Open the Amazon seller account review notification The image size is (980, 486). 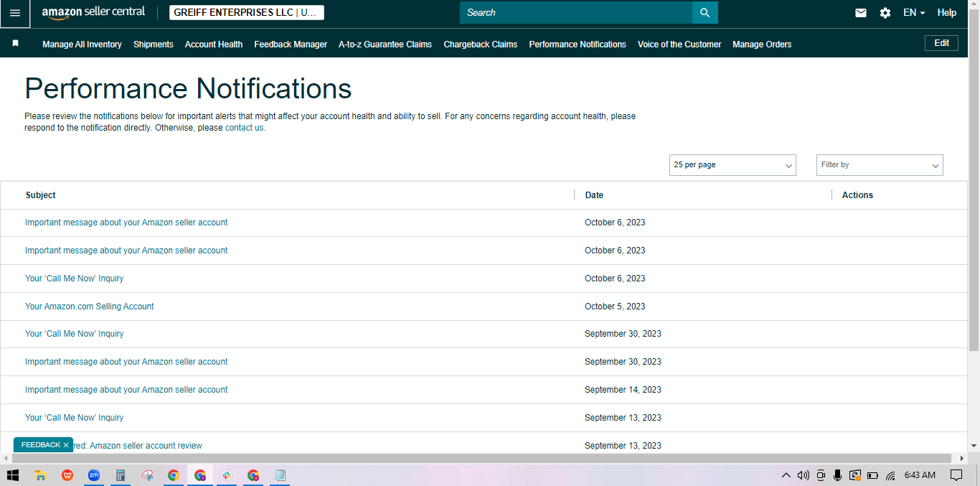coord(138,446)
